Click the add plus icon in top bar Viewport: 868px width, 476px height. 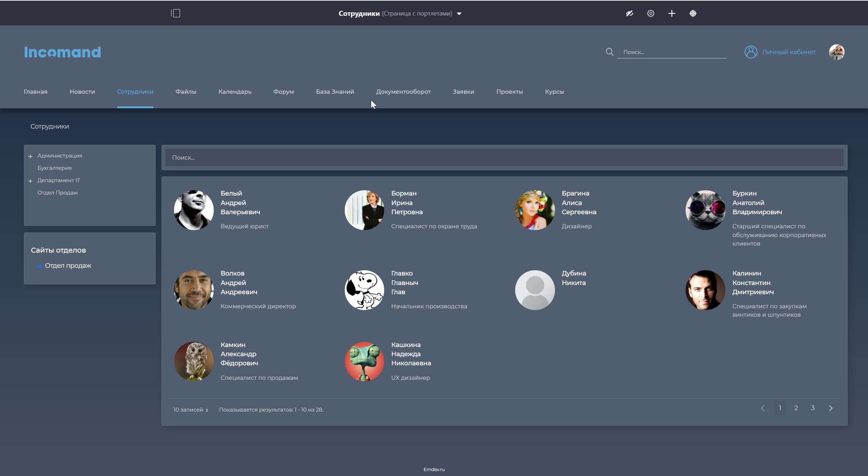pyautogui.click(x=672, y=13)
